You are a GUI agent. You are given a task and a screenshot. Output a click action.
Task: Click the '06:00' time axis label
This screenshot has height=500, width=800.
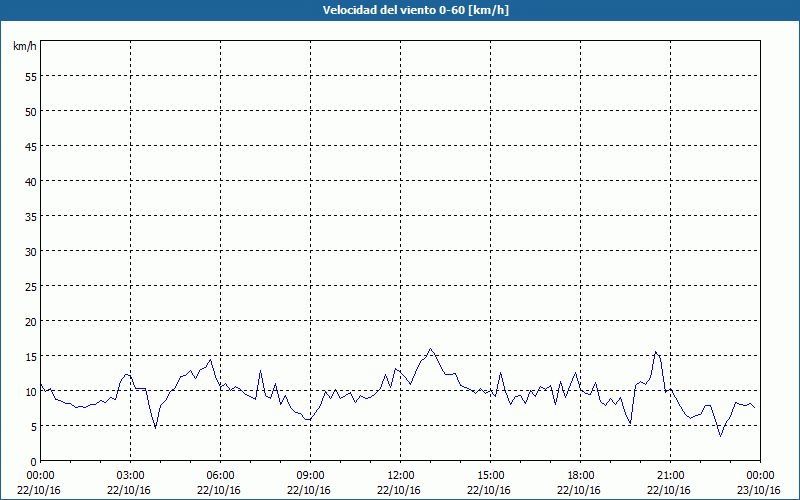pos(220,476)
